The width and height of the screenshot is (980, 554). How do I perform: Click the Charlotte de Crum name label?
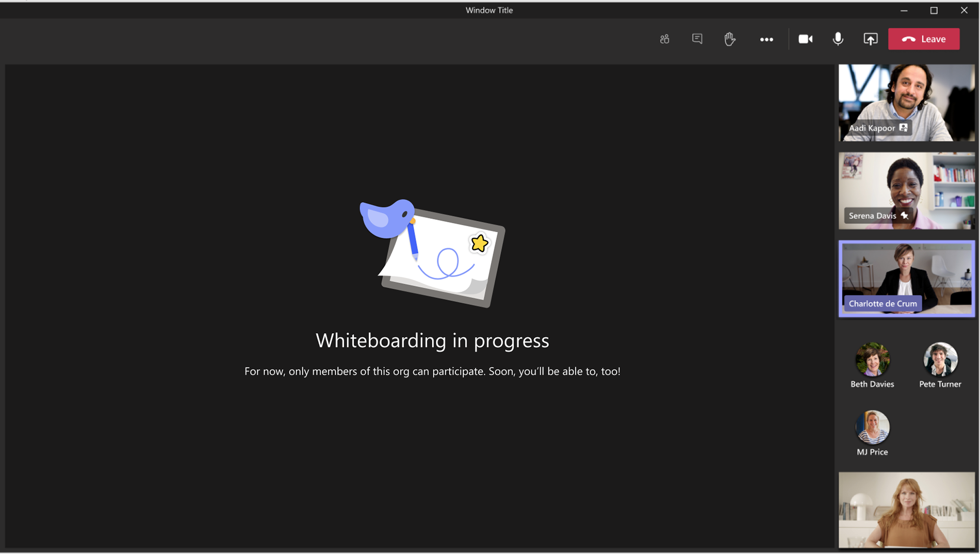tap(883, 304)
